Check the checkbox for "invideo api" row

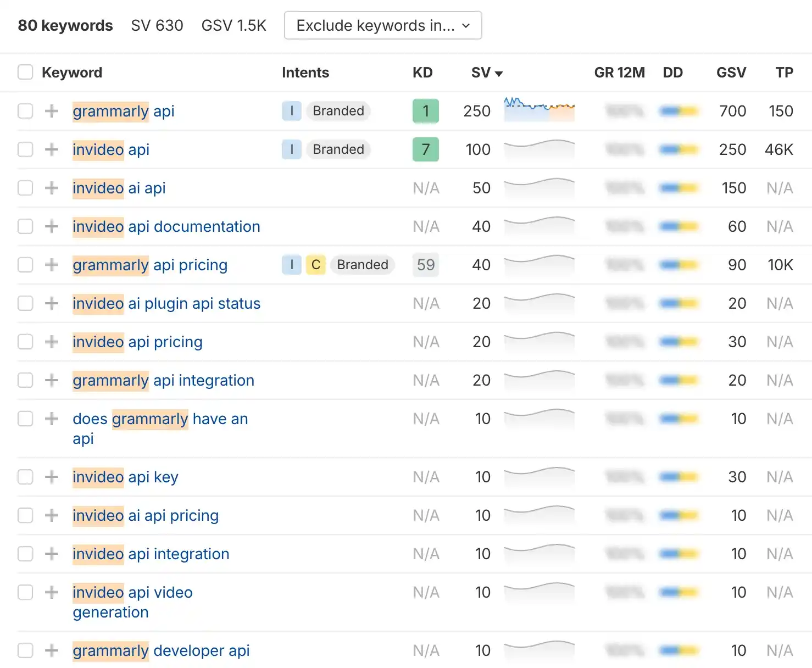coord(25,149)
